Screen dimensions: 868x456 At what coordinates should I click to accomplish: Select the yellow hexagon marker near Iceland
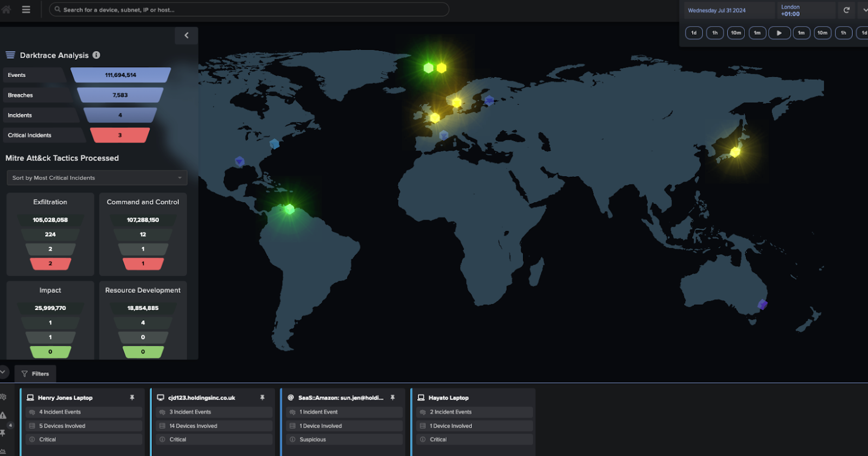click(442, 68)
